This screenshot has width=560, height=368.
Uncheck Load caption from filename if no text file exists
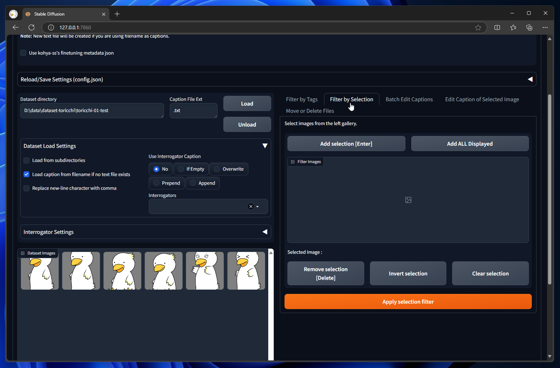[x=26, y=174]
